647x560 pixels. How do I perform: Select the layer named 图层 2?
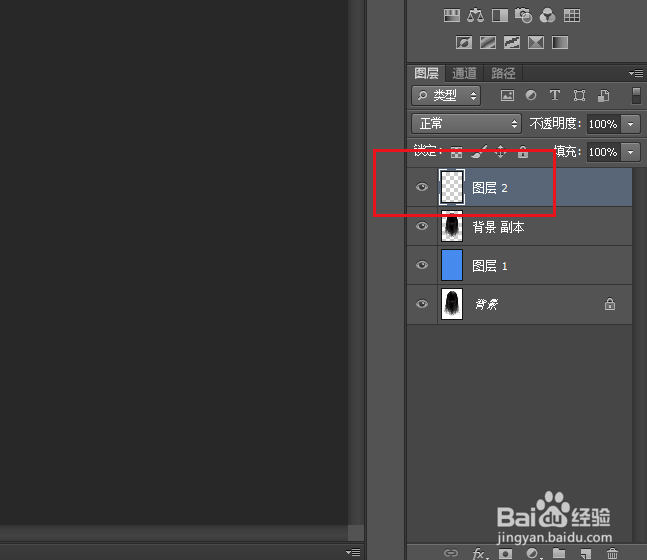pyautogui.click(x=490, y=188)
